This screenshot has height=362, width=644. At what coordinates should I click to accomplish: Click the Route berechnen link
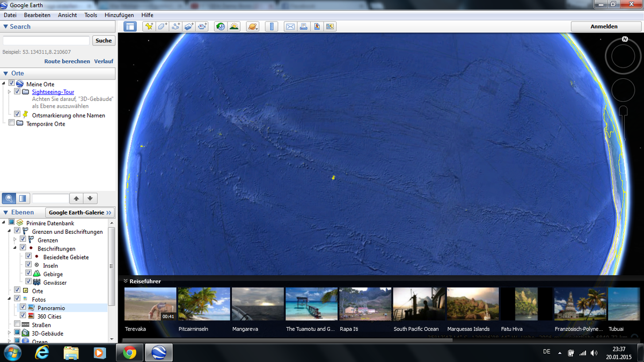(67, 61)
